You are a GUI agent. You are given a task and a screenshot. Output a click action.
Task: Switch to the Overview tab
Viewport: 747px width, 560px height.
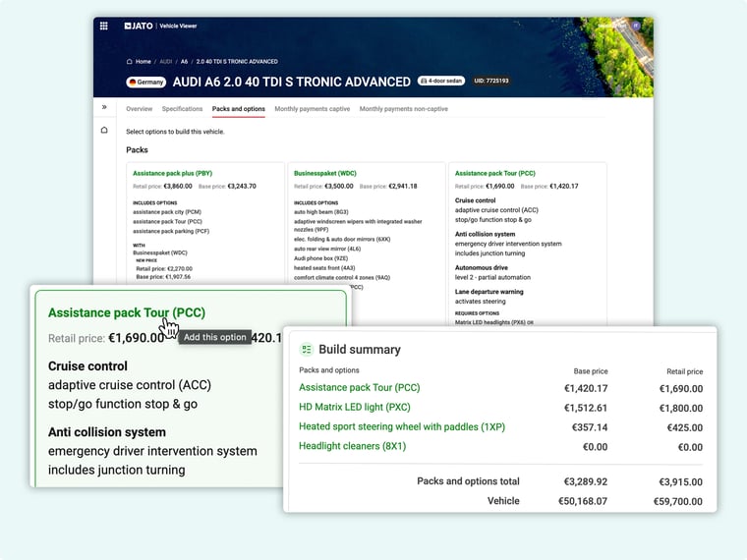pyautogui.click(x=140, y=109)
